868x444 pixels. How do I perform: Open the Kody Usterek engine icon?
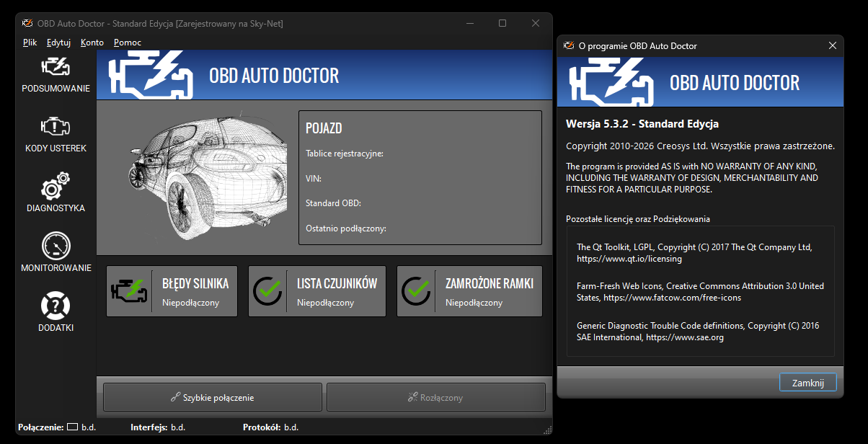[x=56, y=125]
